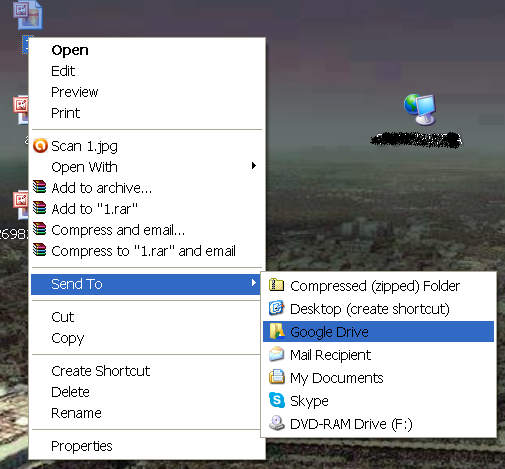The width and height of the screenshot is (505, 469).
Task: Expand the Send To submenu arrow
Action: (254, 283)
